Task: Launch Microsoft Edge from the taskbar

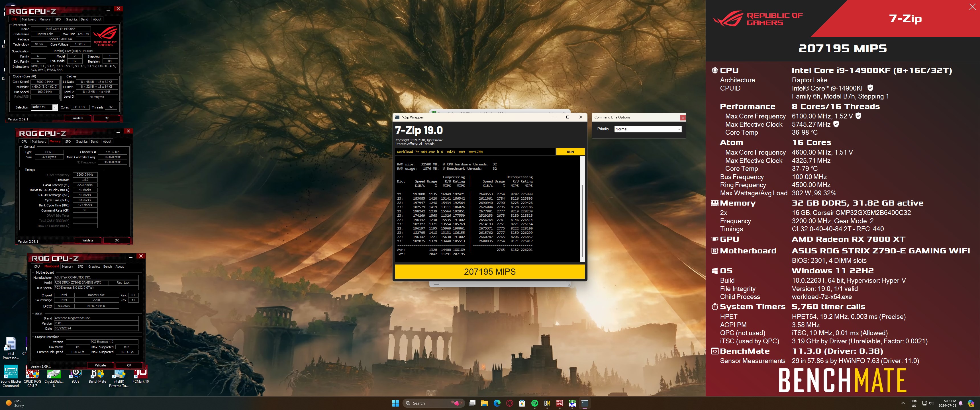Action: pyautogui.click(x=497, y=403)
